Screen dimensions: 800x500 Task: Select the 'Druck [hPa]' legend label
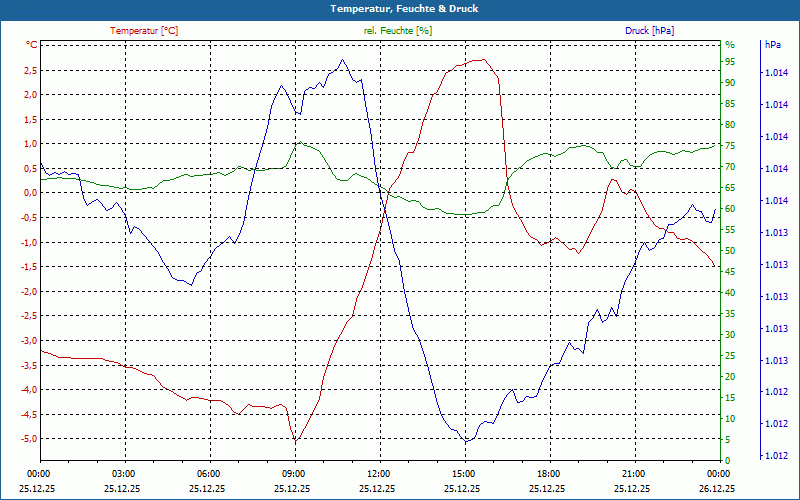(649, 31)
